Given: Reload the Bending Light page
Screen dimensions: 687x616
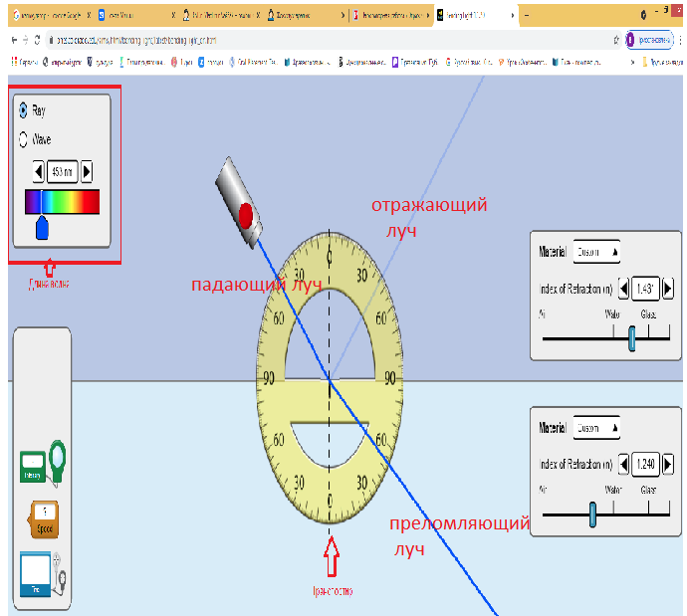Looking at the screenshot, I should click(37, 40).
